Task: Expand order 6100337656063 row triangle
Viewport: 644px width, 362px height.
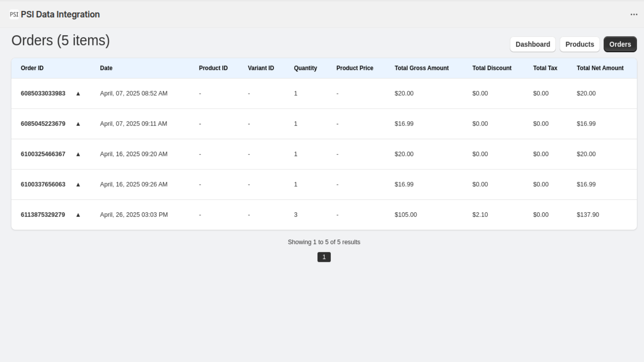Action: 78,185
